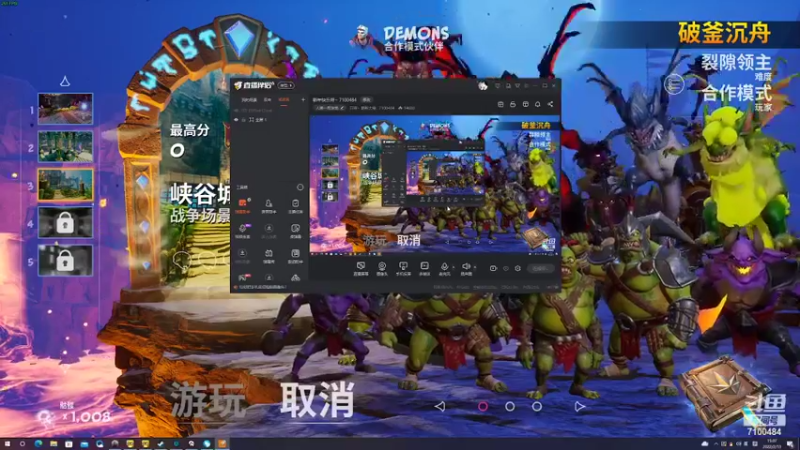The image size is (800, 450).
Task: Toggle visibility eye of the fullscreen source
Action: tap(236, 120)
